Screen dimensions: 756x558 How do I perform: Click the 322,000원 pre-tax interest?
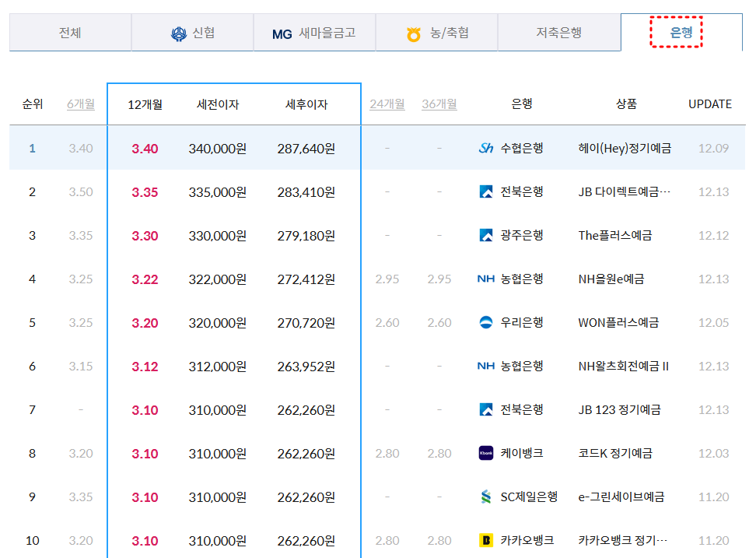218,279
